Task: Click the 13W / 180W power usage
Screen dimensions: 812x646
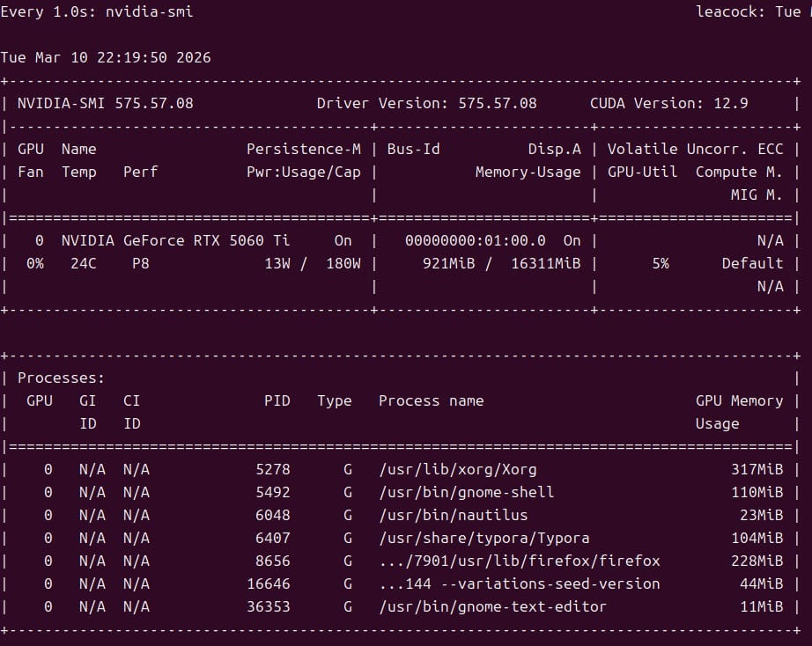Action: pos(312,263)
